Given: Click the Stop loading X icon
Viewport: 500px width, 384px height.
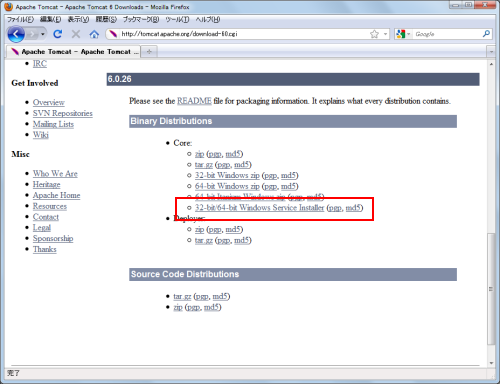Looking at the screenshot, I should 76,34.
